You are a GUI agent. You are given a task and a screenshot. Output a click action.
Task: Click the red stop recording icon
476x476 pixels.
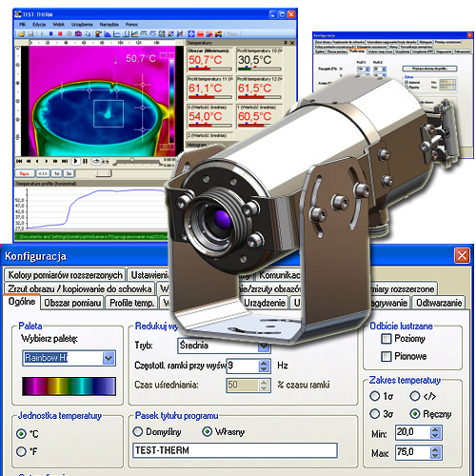pos(60,33)
